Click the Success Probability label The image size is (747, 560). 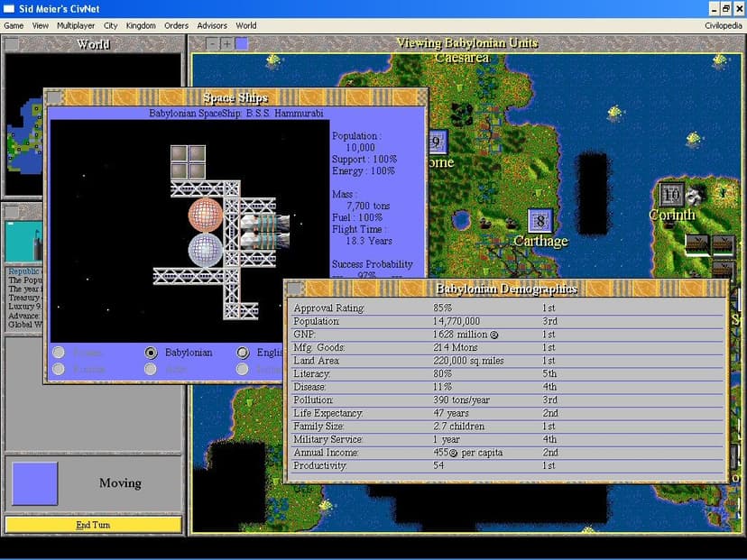click(x=372, y=264)
